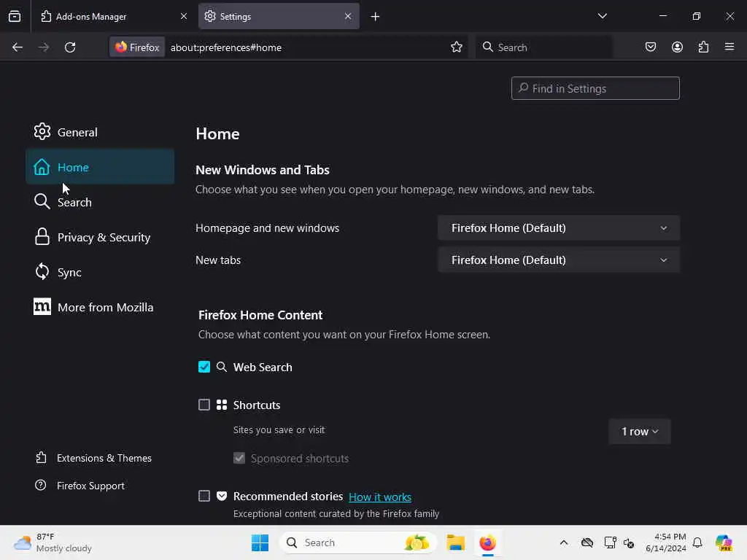Bookmark this page with the star
The image size is (747, 560).
pyautogui.click(x=457, y=47)
